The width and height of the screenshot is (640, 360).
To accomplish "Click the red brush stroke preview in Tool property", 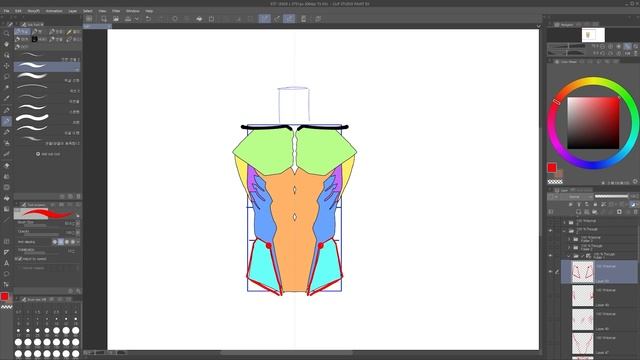I will [x=47, y=213].
